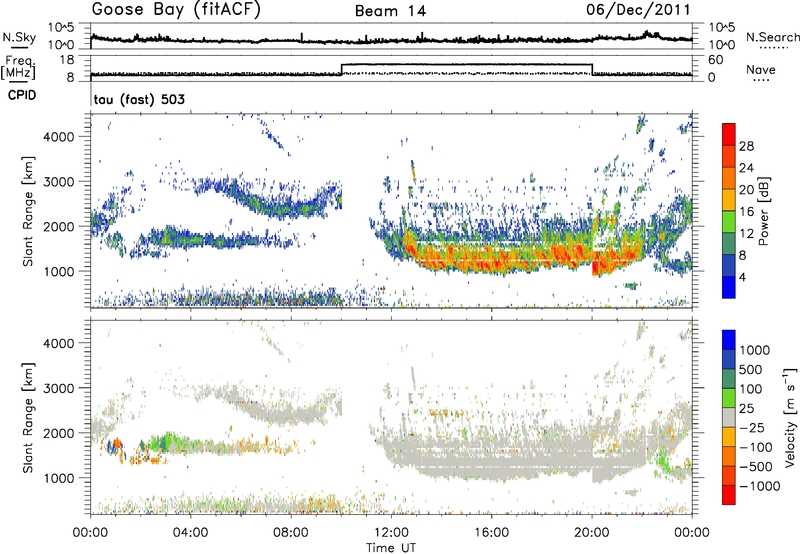Click the "2000" tick on the Velocity panel
Image resolution: width=800 pixels, height=554 pixels.
pyautogui.click(x=59, y=433)
